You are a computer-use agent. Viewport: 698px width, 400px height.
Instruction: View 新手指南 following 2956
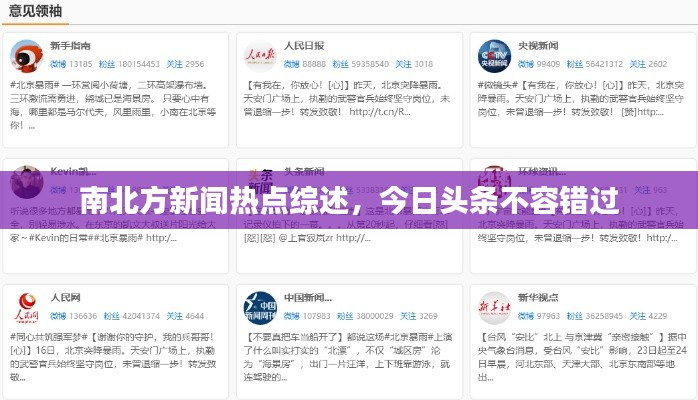pyautogui.click(x=185, y=64)
